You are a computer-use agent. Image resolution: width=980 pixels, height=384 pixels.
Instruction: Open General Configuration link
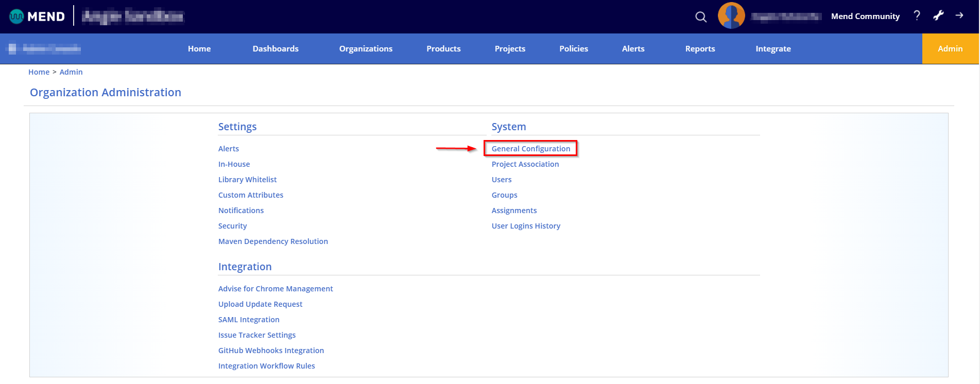[x=530, y=149]
